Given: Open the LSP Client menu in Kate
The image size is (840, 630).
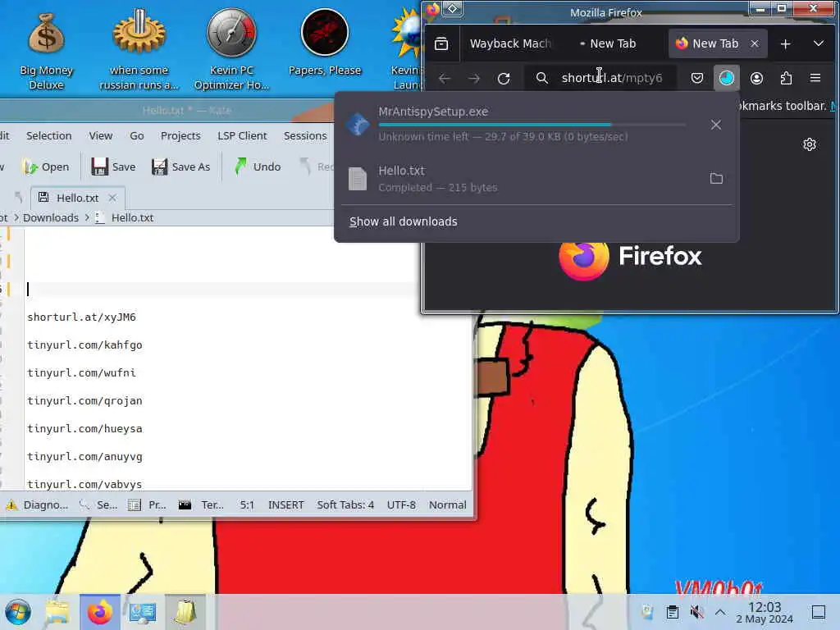Looking at the screenshot, I should pyautogui.click(x=242, y=136).
